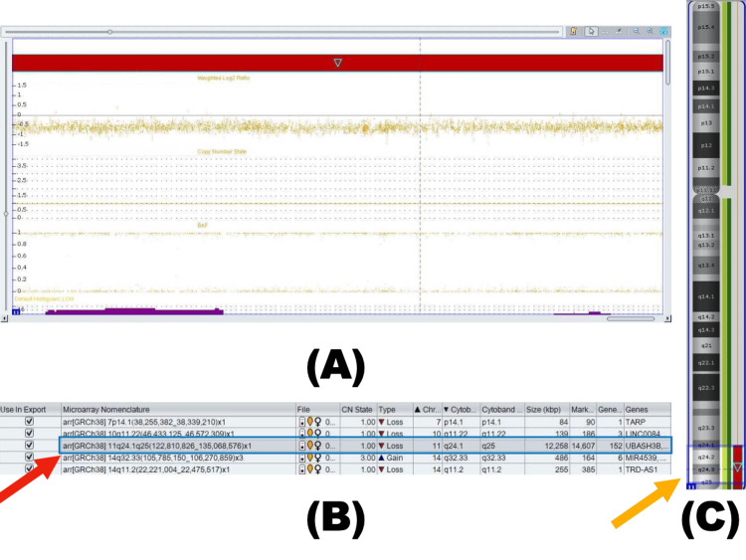Click the MIR4539 genes cell

tap(646, 458)
